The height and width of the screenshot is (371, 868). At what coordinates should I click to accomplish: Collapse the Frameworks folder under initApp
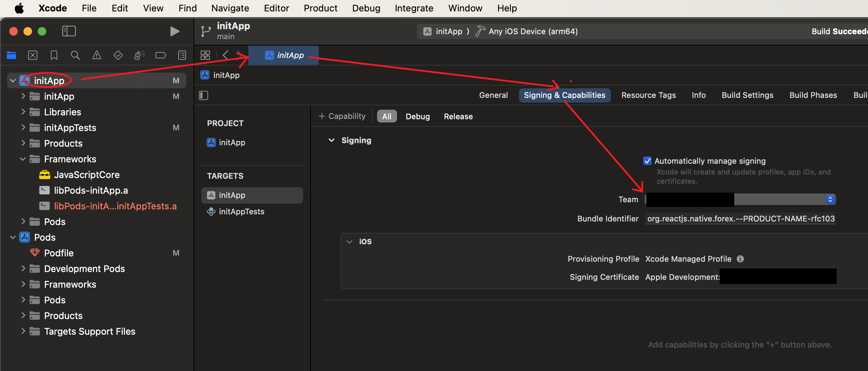23,159
